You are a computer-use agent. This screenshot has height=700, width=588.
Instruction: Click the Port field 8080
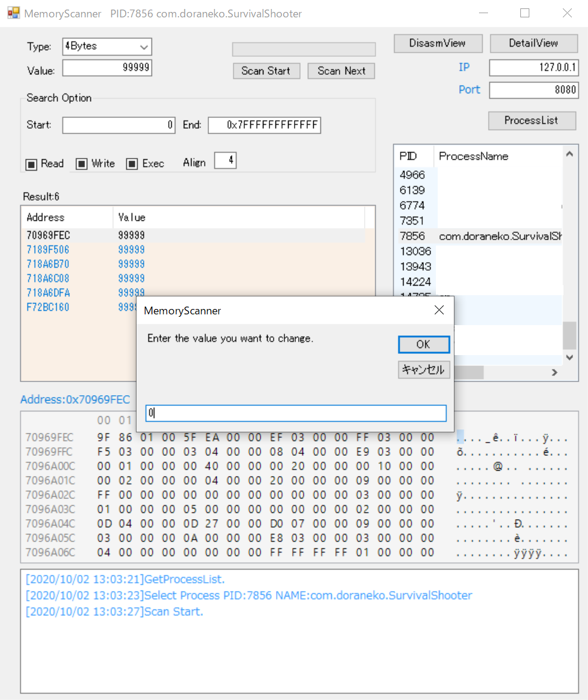tap(534, 90)
